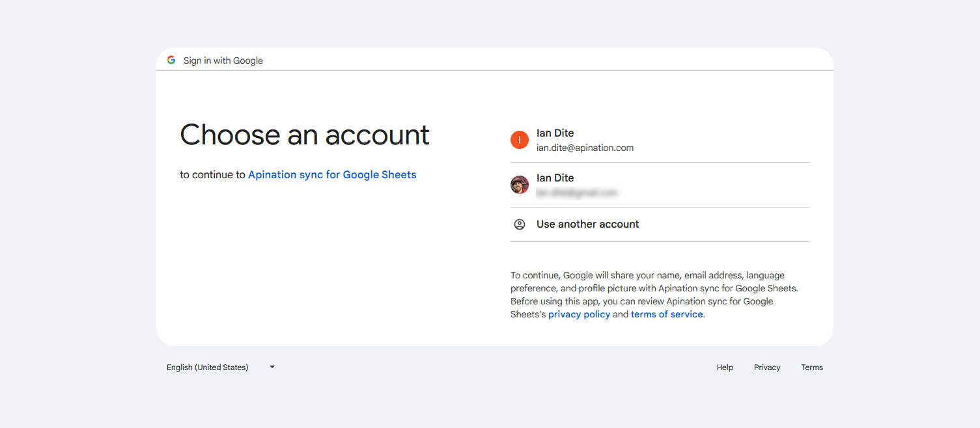Click the Use another account person icon
980x428 pixels.
coord(520,224)
